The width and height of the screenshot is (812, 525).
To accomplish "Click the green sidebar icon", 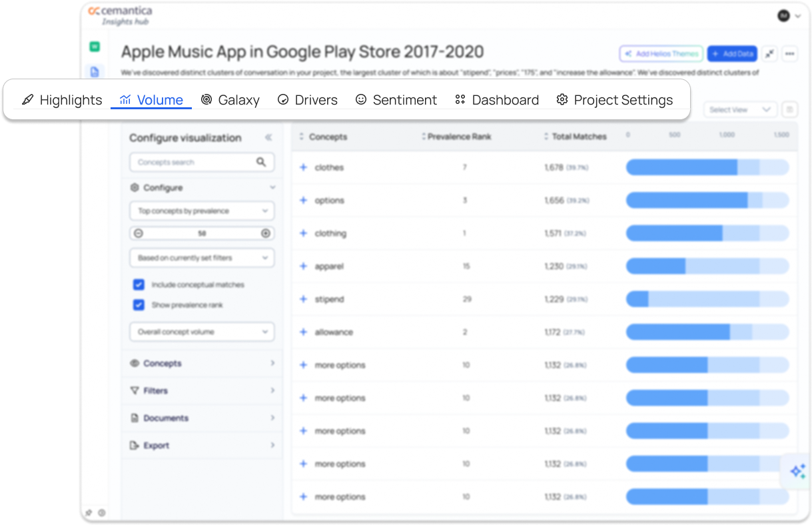I will coord(95,47).
